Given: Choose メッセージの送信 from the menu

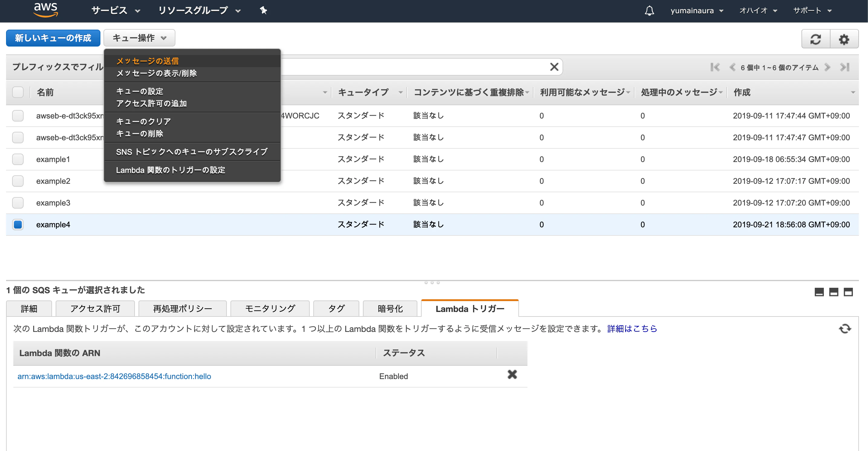Looking at the screenshot, I should click(192, 61).
